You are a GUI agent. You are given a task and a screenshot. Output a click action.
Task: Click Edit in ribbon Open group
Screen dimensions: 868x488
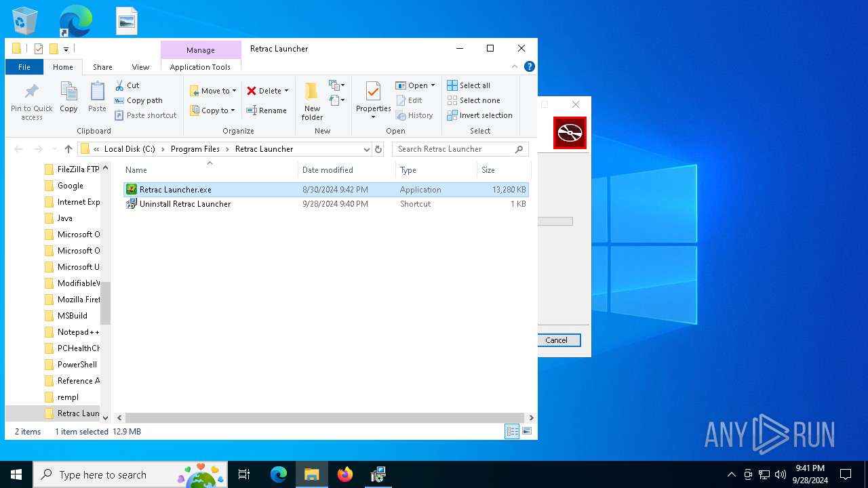(x=410, y=100)
